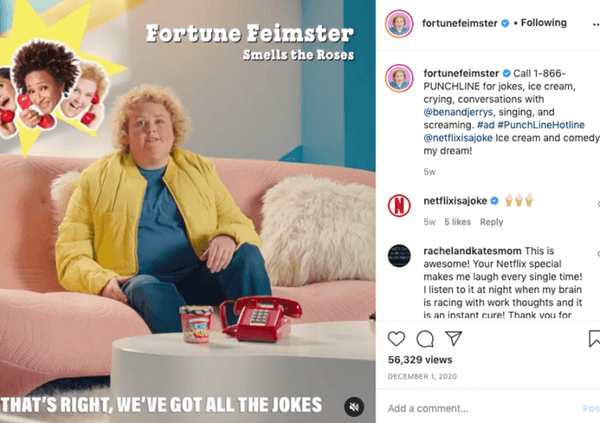Open the @netflixisajoke mention in the caption
Viewport: 600px width, 423px height.
[458, 138]
